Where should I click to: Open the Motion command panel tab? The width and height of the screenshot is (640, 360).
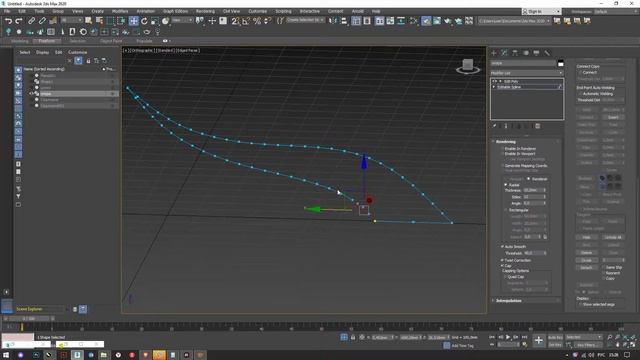526,53
